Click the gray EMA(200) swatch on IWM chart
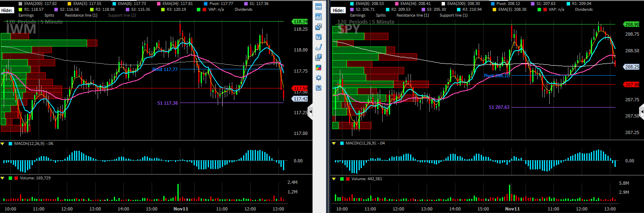This screenshot has width=644, height=213. [x=21, y=3]
